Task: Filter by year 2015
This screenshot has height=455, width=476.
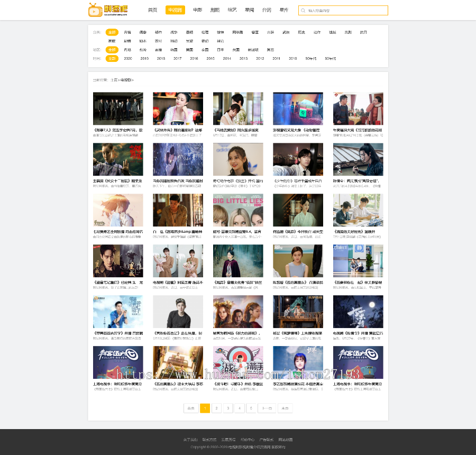Action: click(210, 58)
